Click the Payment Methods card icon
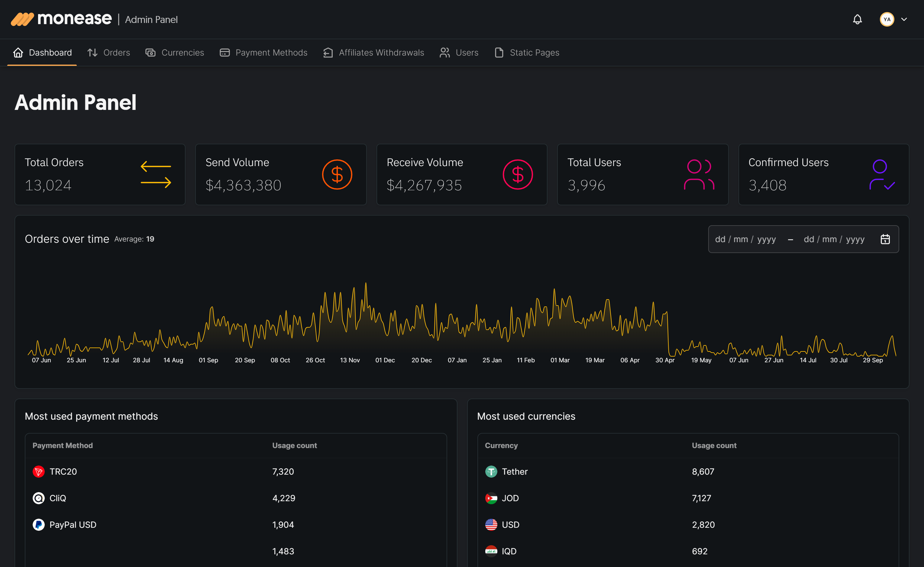Viewport: 924px width, 567px height. (225, 53)
